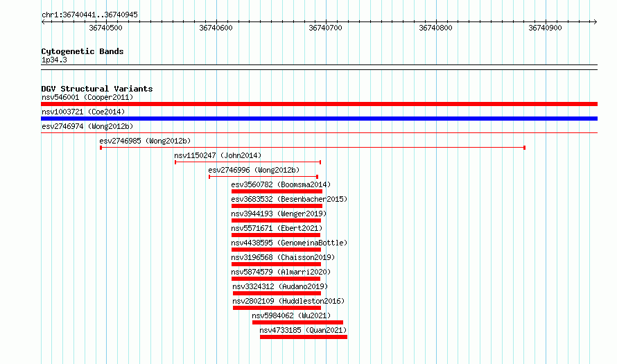Select the nsv4733185 red feature bar

(304, 337)
